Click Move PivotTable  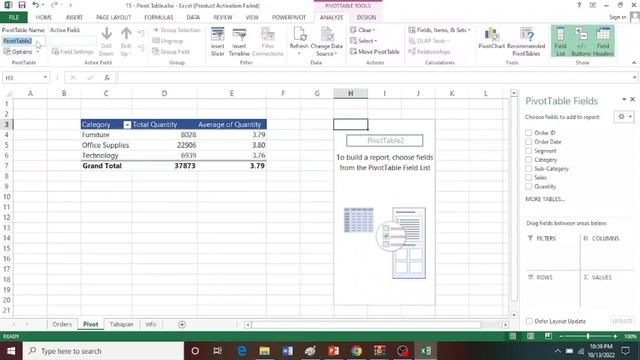pyautogui.click(x=374, y=52)
